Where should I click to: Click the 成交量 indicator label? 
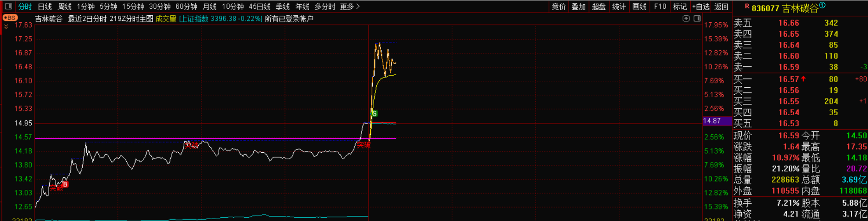click(166, 19)
